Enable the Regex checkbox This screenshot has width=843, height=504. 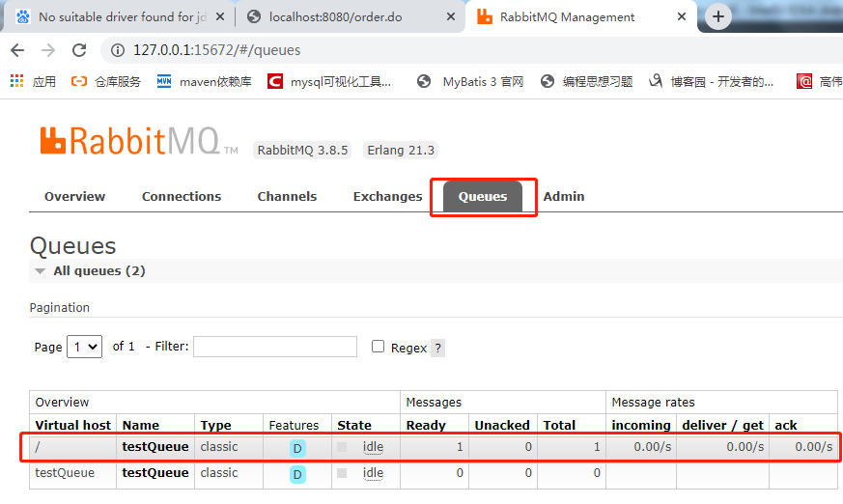point(378,347)
